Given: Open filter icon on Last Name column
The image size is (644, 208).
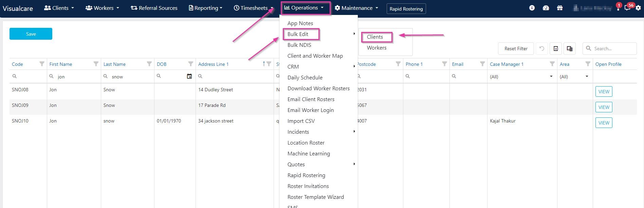Looking at the screenshot, I should coord(149,64).
